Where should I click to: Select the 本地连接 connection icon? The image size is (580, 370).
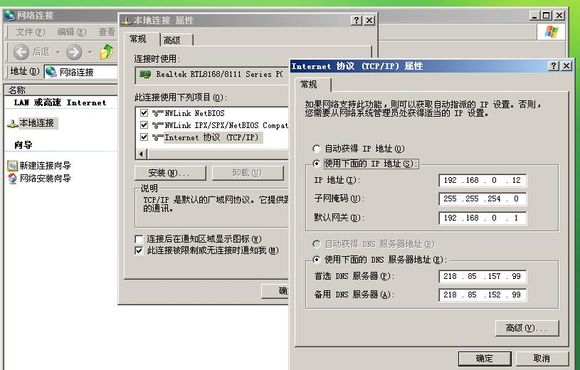tap(13, 124)
